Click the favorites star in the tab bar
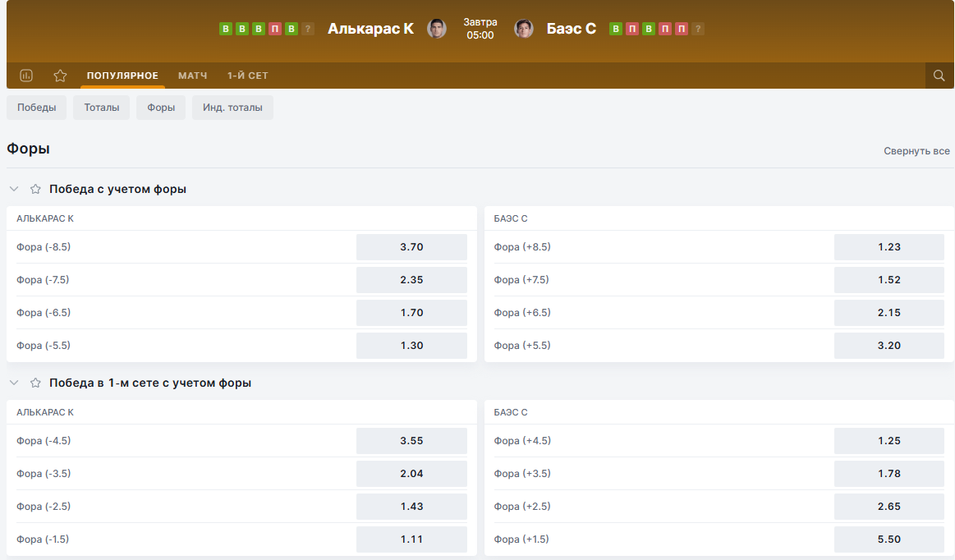Image resolution: width=955 pixels, height=560 pixels. 60,76
